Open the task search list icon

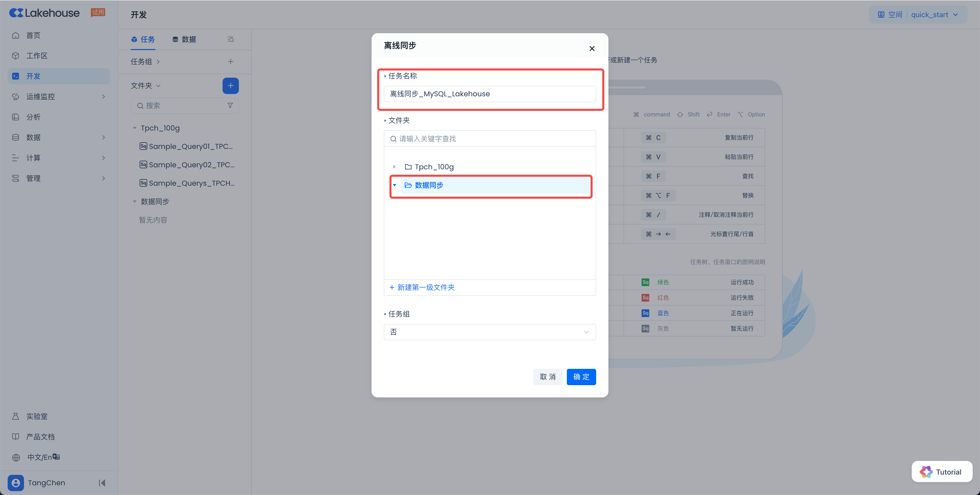point(230,39)
